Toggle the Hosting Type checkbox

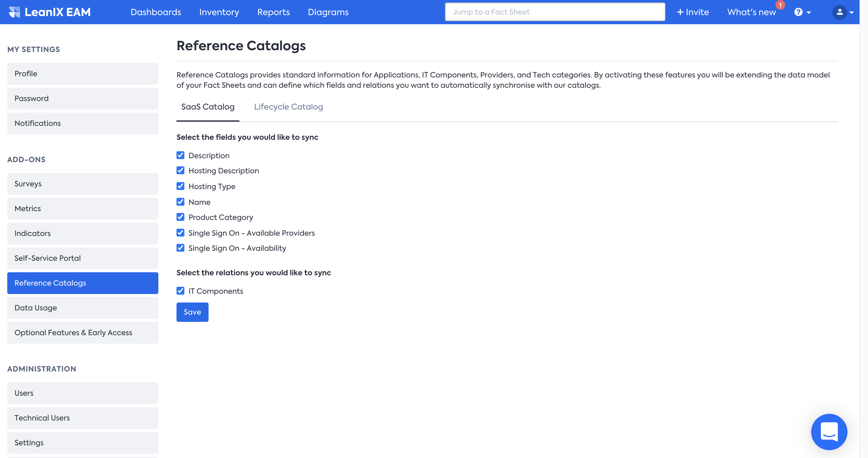tap(180, 186)
